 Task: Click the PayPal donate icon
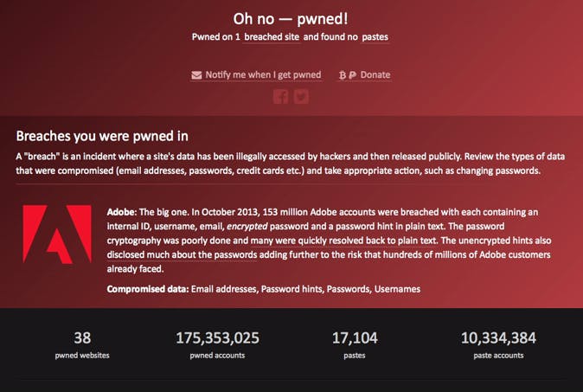tap(352, 75)
